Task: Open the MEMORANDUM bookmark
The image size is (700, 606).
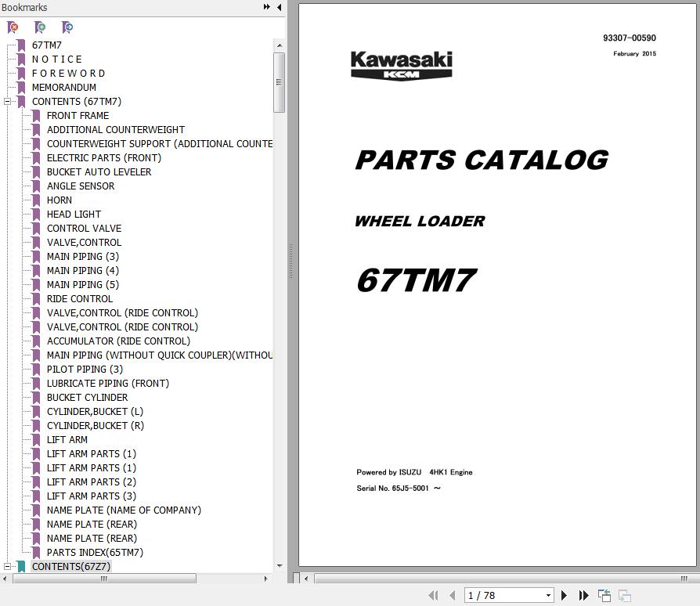Action: point(64,88)
